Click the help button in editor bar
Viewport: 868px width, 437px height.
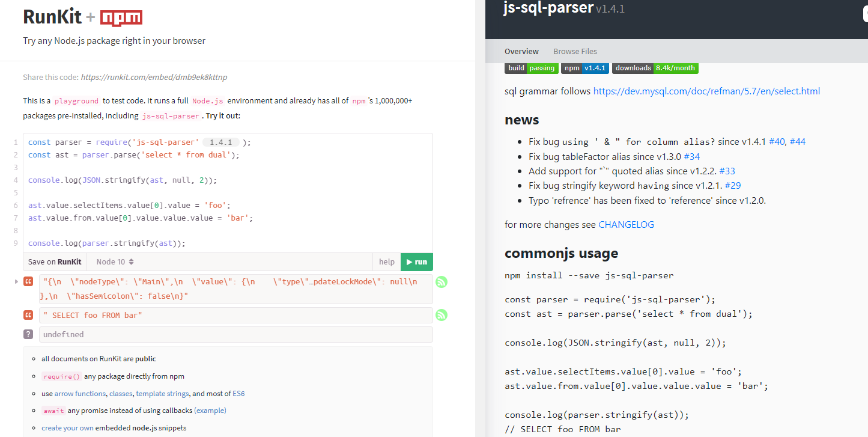[x=387, y=261]
